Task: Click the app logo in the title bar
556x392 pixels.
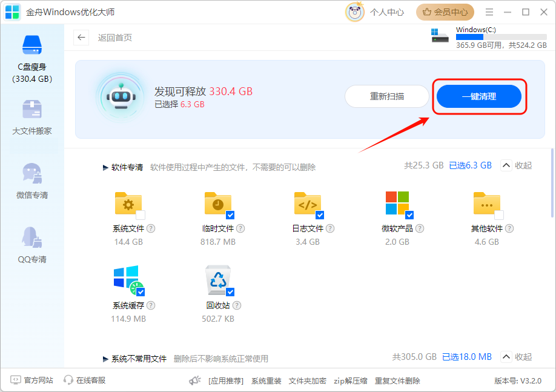Action: (12, 12)
